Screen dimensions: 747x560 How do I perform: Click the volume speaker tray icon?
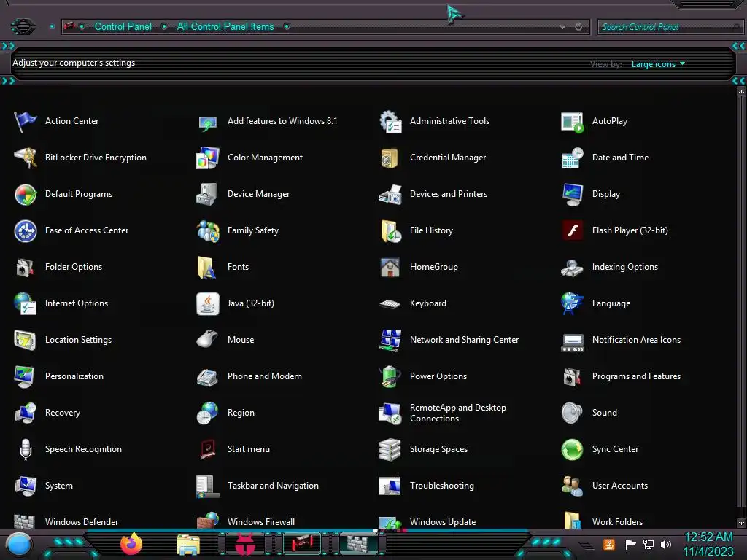tap(666, 544)
